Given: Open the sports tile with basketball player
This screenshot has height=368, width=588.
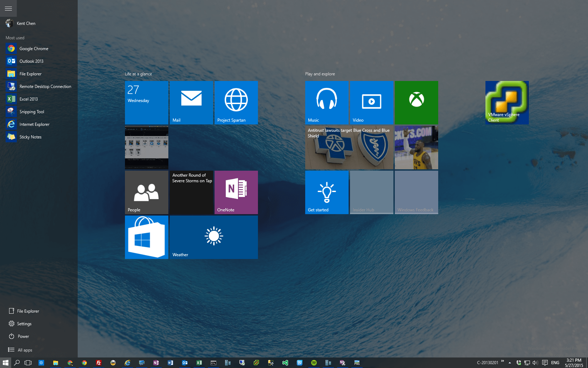Looking at the screenshot, I should pyautogui.click(x=416, y=148).
